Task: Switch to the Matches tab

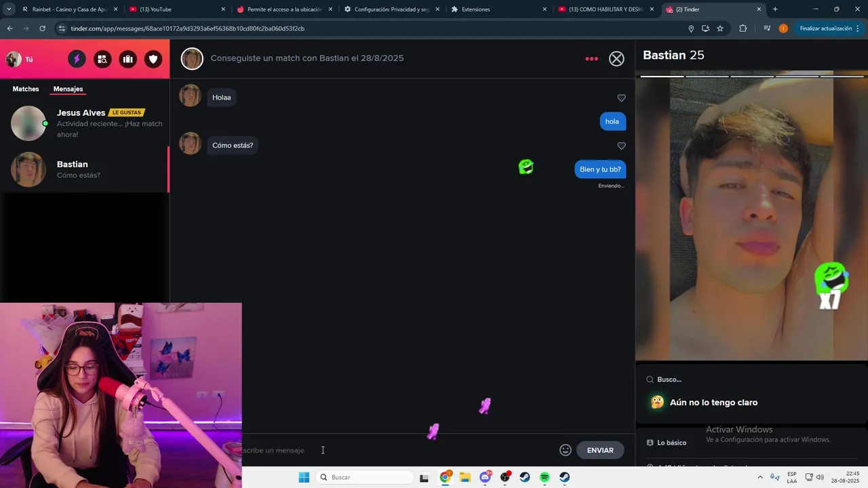Action: pos(26,89)
